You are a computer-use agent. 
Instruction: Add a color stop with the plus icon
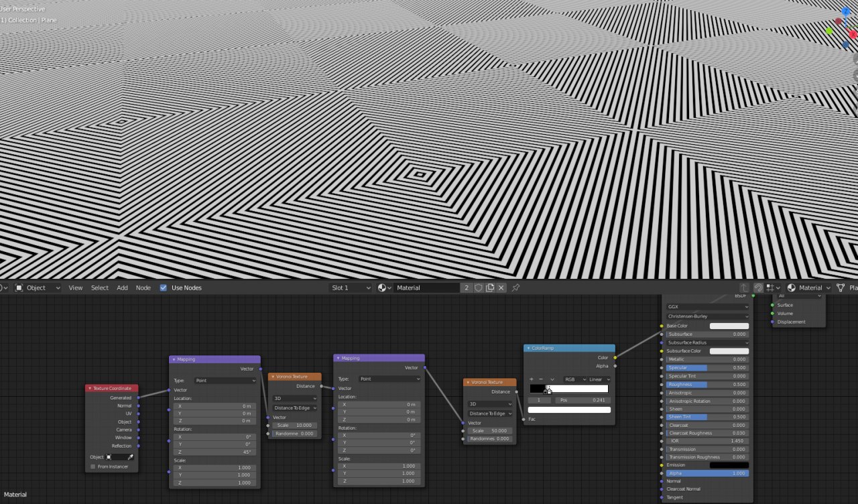pos(532,379)
